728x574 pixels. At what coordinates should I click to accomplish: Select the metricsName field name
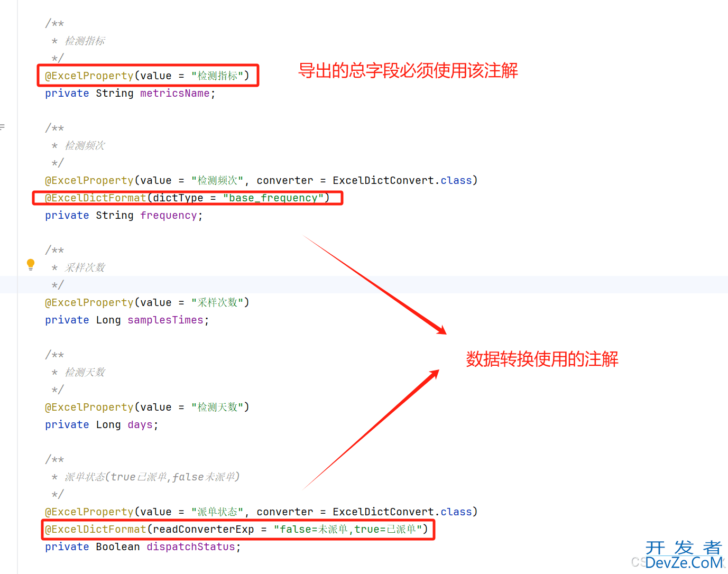coord(175,94)
